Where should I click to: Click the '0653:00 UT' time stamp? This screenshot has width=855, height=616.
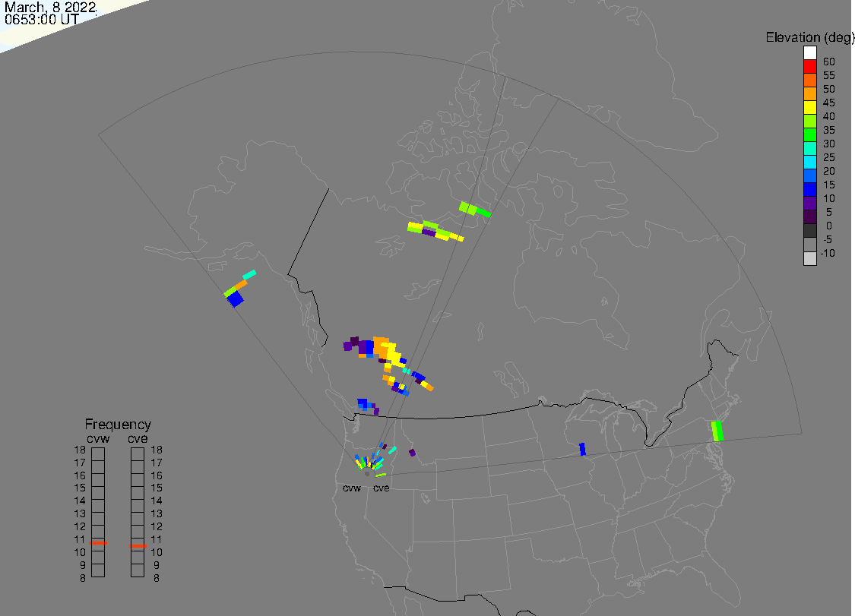coord(42,20)
